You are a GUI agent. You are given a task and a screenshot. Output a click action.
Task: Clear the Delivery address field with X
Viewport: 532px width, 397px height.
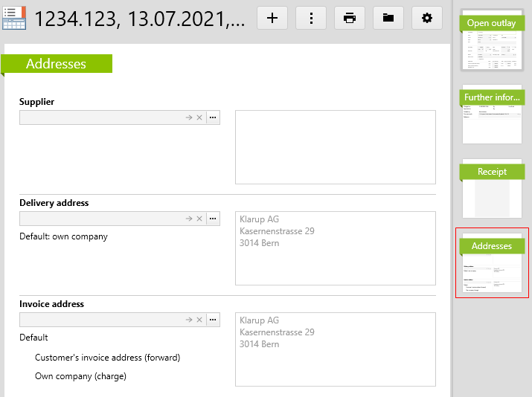199,219
